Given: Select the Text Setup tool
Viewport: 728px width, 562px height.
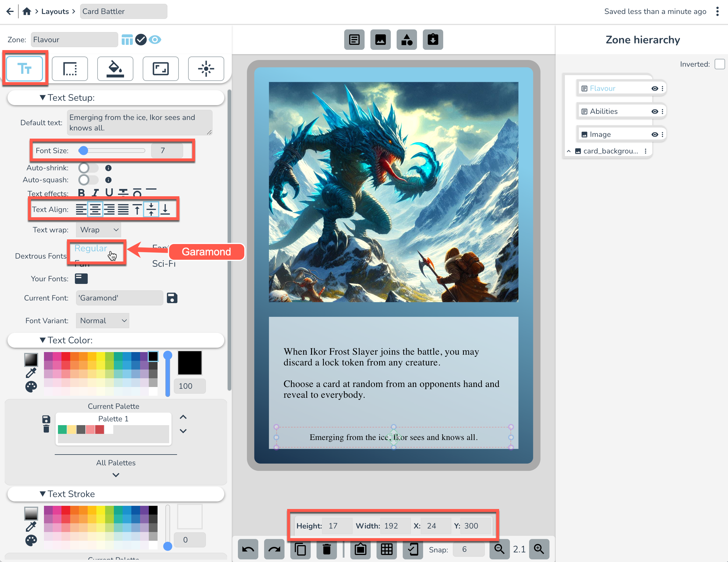Looking at the screenshot, I should (25, 69).
